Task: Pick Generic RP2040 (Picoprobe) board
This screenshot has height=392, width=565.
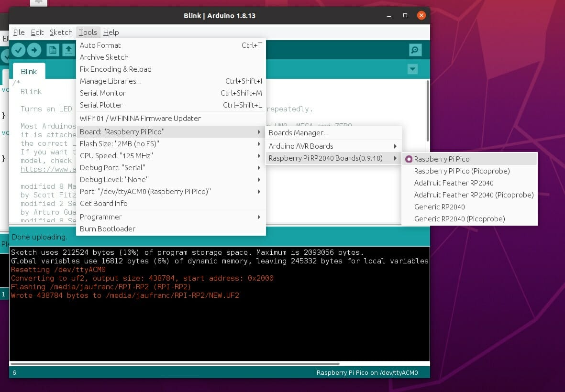Action: click(469, 219)
